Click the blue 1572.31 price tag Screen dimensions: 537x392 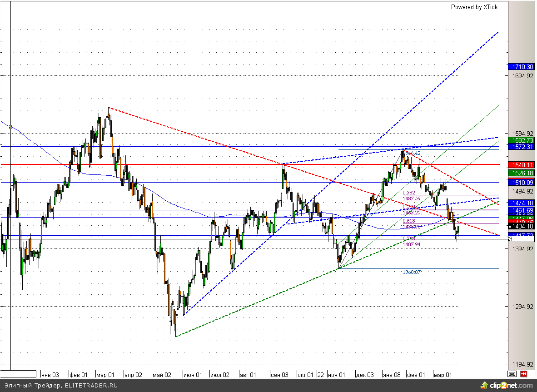pos(521,147)
